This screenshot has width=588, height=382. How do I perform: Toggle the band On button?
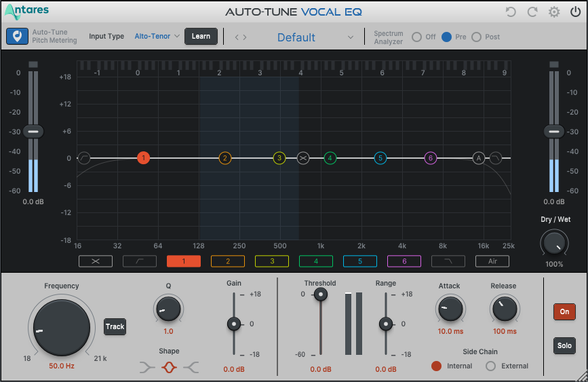click(x=564, y=311)
